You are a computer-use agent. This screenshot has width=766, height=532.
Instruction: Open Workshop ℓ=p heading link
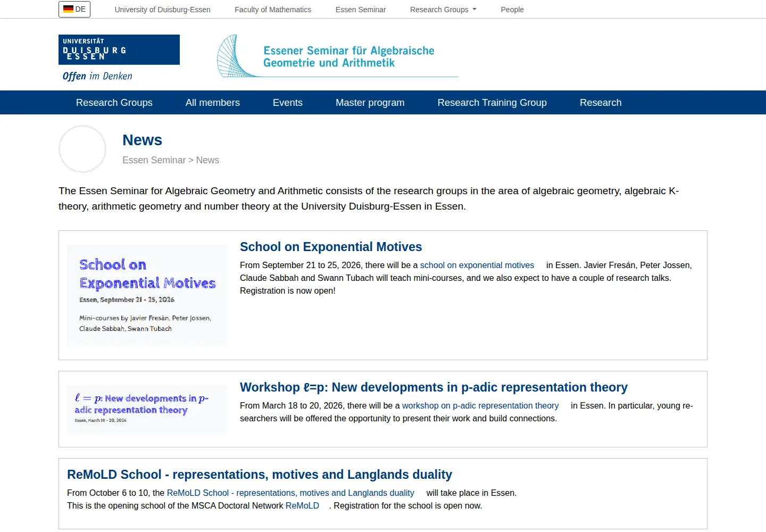pos(434,387)
